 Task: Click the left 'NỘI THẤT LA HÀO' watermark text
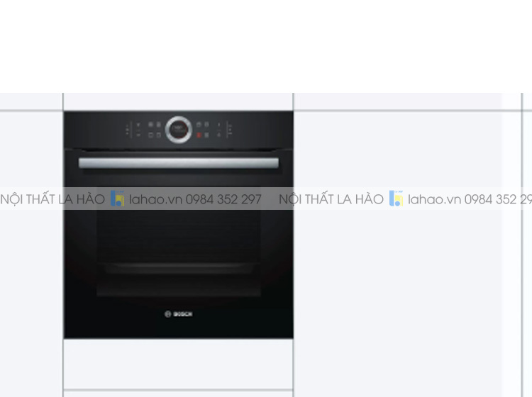[x=52, y=199]
